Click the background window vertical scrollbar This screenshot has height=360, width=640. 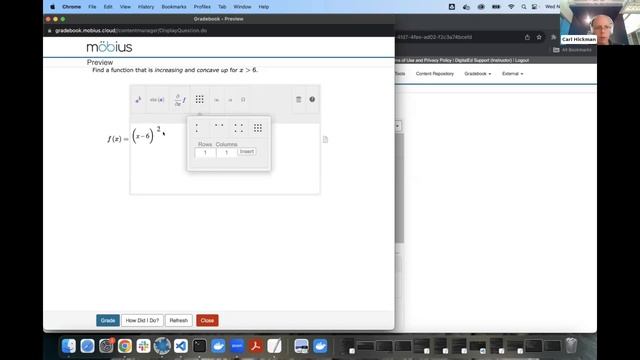point(399,188)
